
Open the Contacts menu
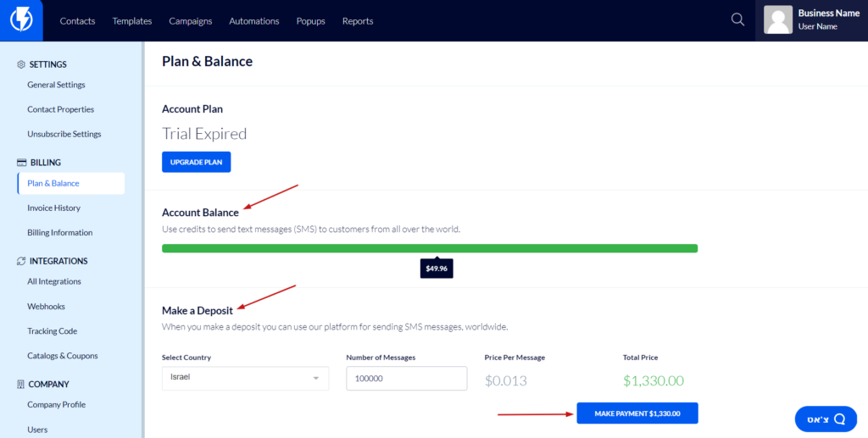[77, 21]
